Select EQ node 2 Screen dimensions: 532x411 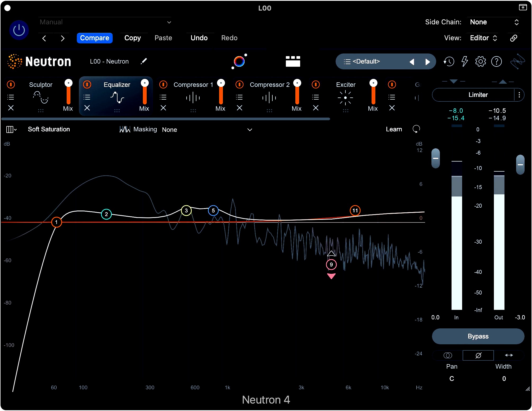[106, 214]
